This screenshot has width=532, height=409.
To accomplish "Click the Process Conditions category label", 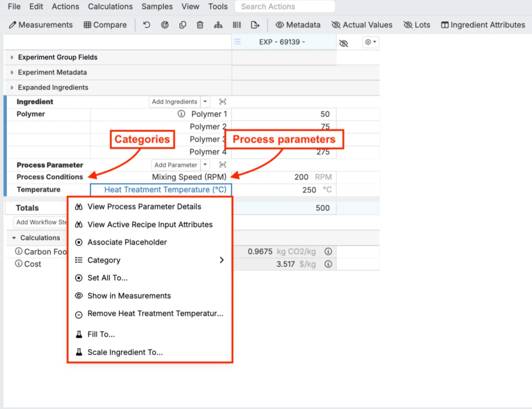I will [x=49, y=177].
